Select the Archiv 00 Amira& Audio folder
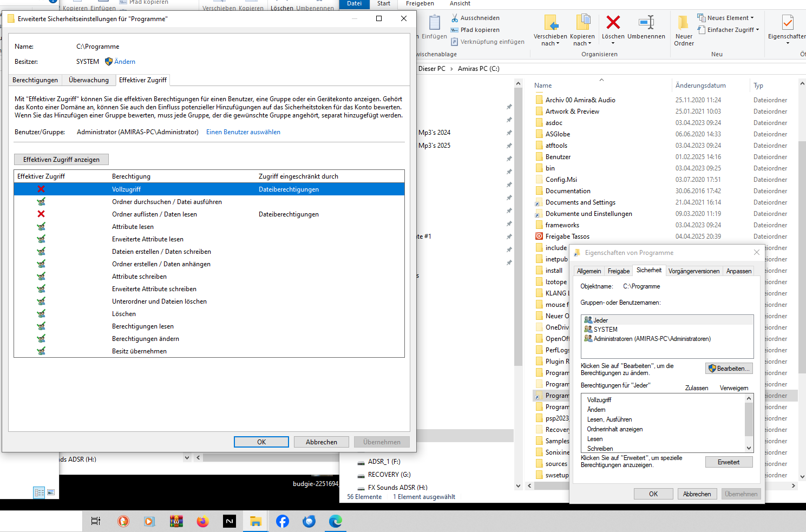806x532 pixels. click(x=580, y=100)
